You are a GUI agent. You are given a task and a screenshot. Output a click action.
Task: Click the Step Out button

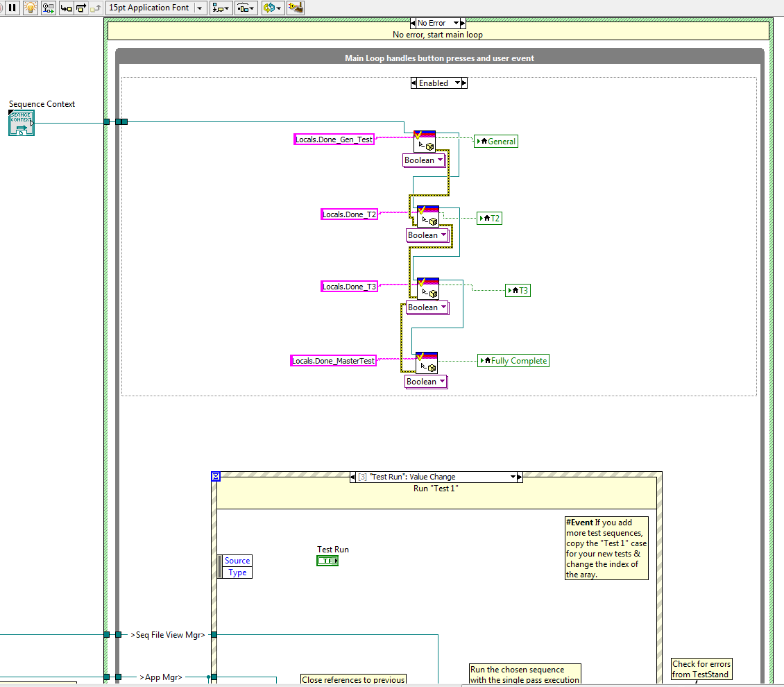[x=96, y=8]
